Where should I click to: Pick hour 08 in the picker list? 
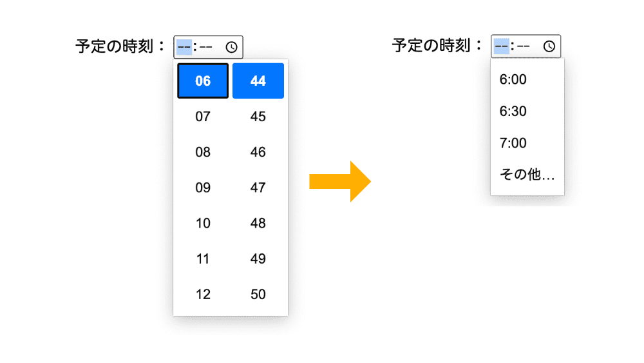point(203,152)
